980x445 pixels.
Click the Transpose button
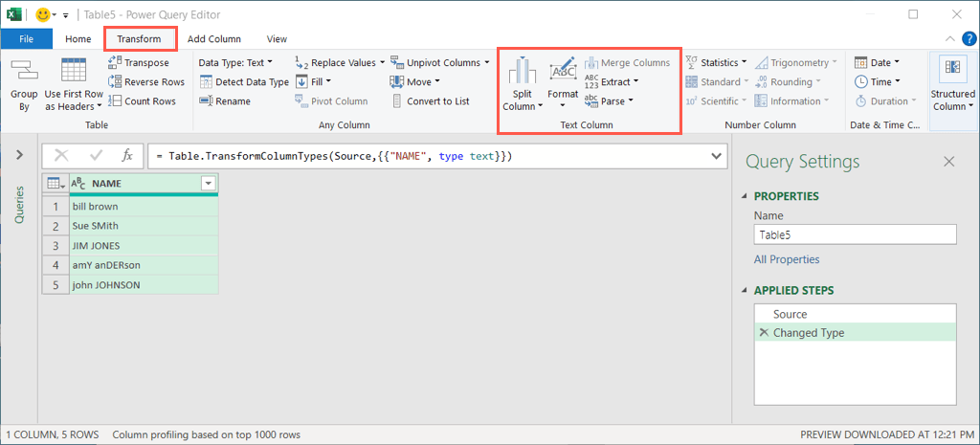(x=138, y=62)
